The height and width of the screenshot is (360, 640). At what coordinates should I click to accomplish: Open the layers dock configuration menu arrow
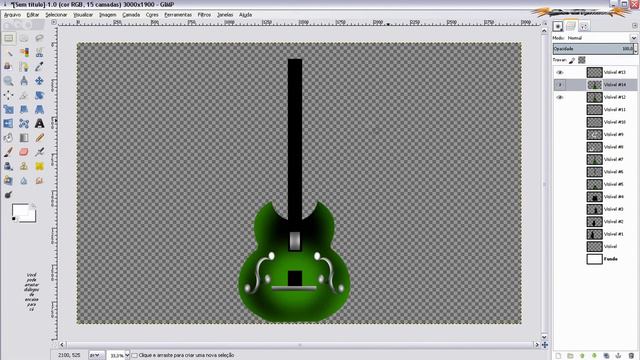click(x=635, y=26)
